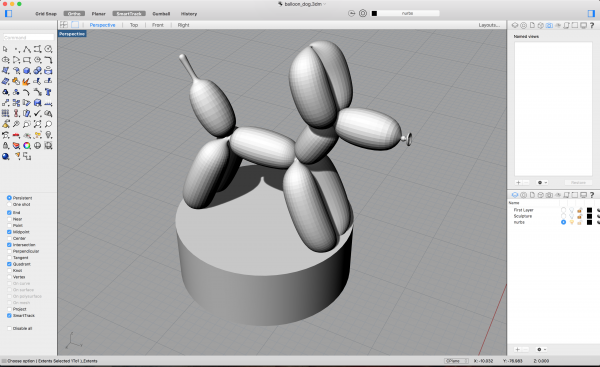Switch to the Front viewport tab

pyautogui.click(x=157, y=25)
